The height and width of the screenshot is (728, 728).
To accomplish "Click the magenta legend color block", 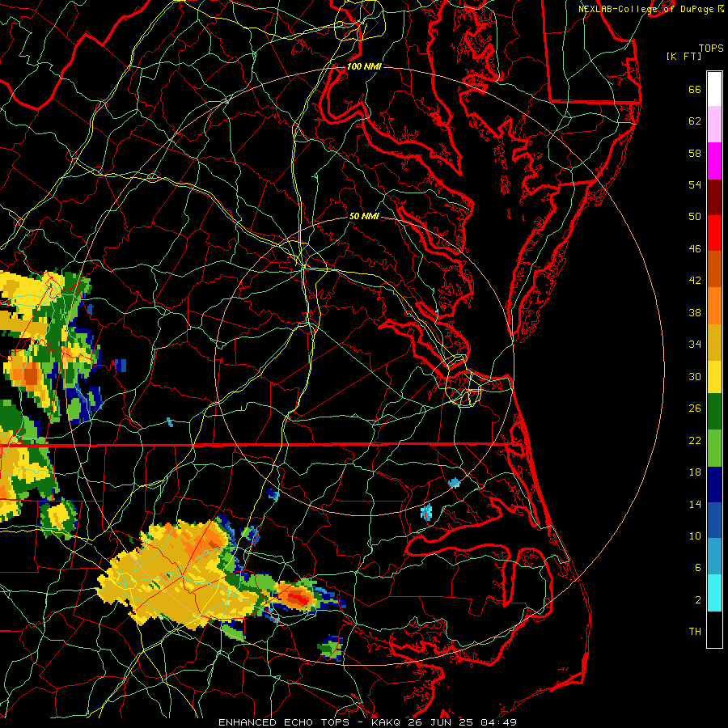I will point(714,161).
